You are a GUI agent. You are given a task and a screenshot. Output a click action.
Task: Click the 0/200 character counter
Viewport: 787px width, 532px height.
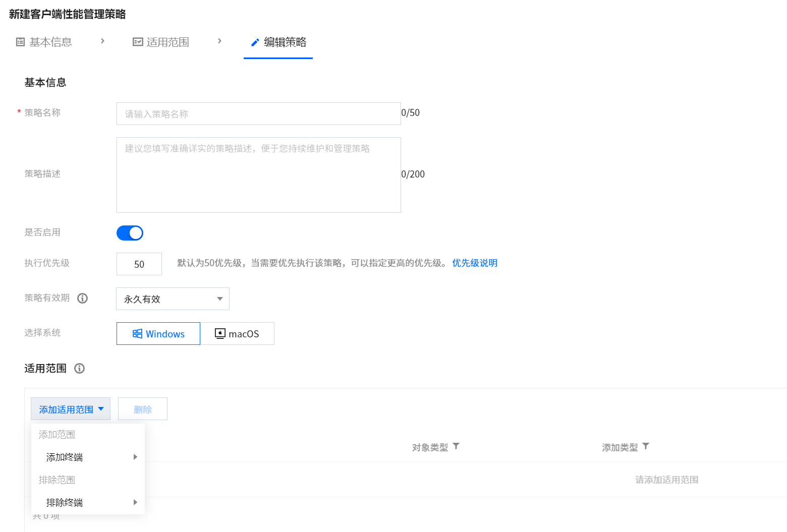pos(413,174)
